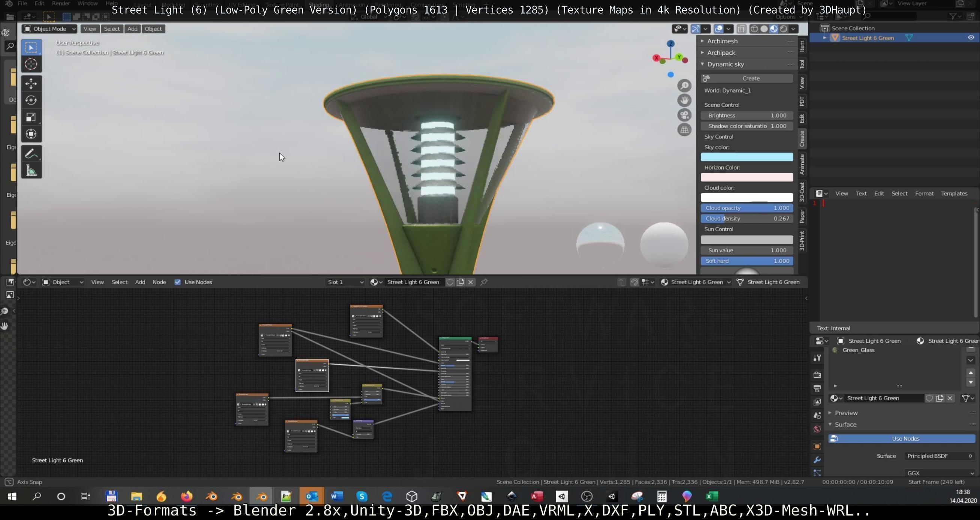Toggle fake user shield for material in node editor
Viewport: 980px width, 520px height.
click(x=450, y=282)
